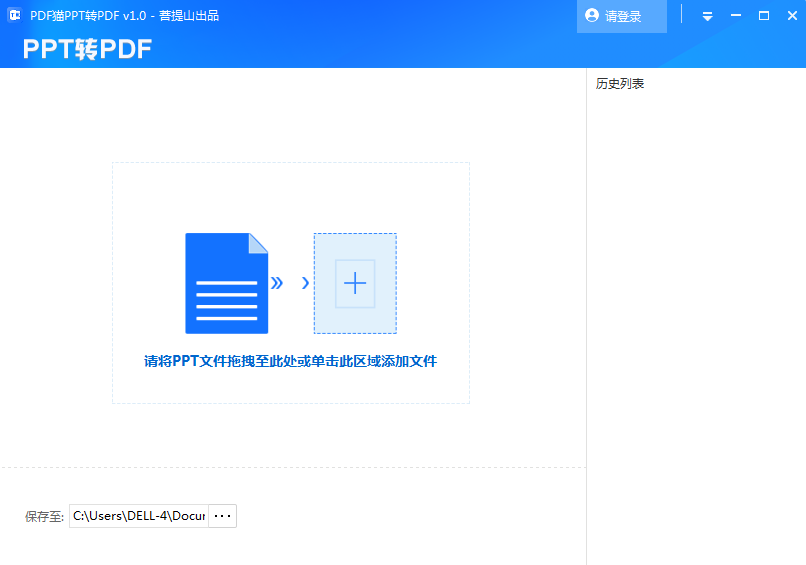Click the PPT转PDF header title

point(87,49)
